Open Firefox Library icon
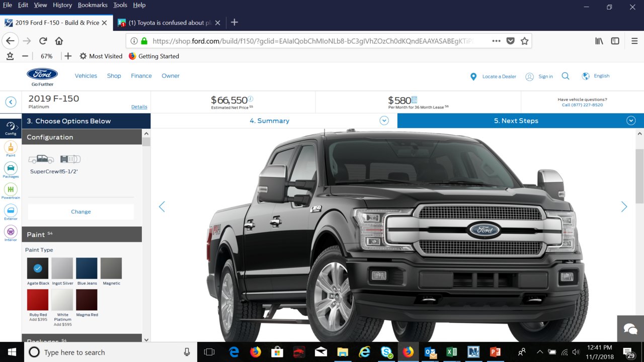The image size is (644, 362). (599, 41)
